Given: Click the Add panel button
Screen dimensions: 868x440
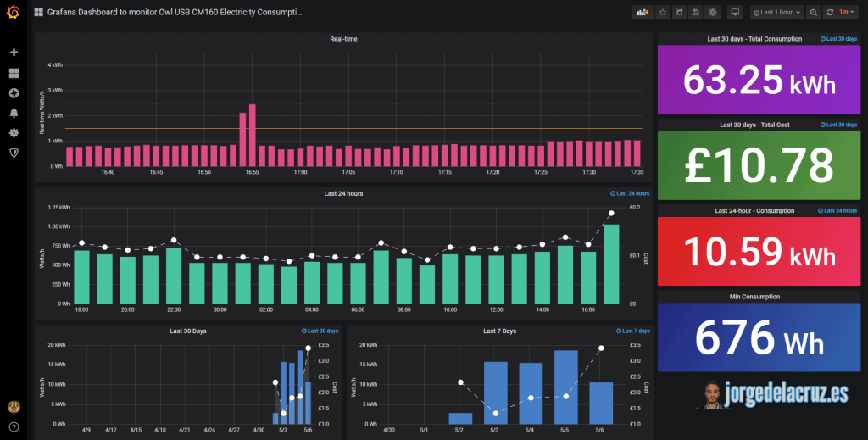Looking at the screenshot, I should [643, 12].
